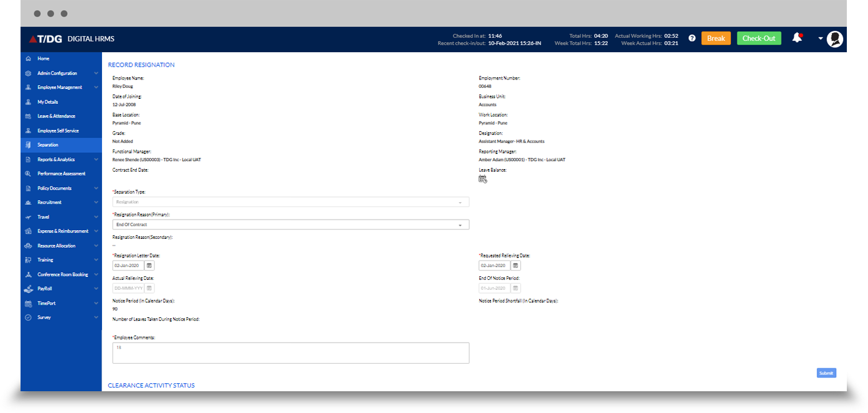Click notice period value 90
This screenshot has width=868, height=413.
pyautogui.click(x=115, y=309)
